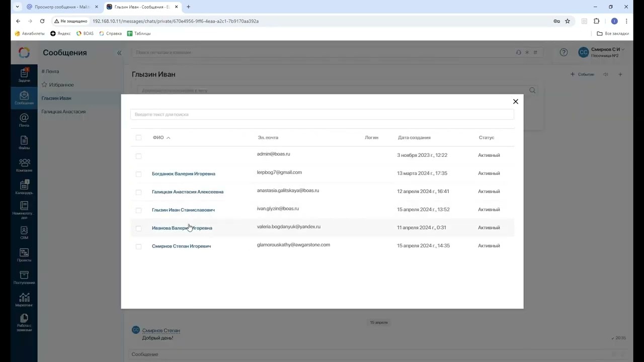Check the box for Галицкая Анастасия Алексеевна

pos(138,192)
